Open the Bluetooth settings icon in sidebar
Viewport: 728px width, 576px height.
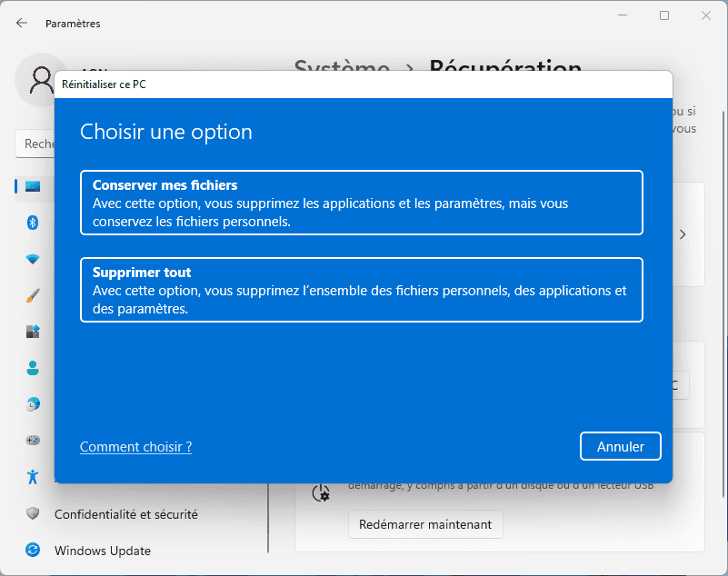tap(33, 223)
